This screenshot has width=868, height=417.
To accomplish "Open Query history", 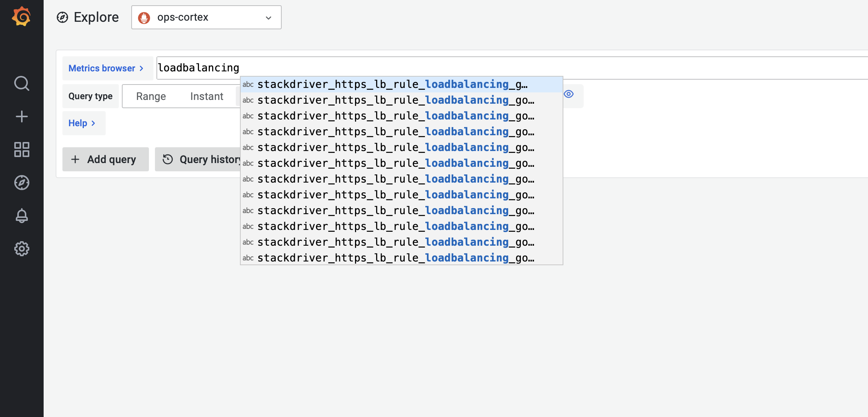I will tap(198, 159).
